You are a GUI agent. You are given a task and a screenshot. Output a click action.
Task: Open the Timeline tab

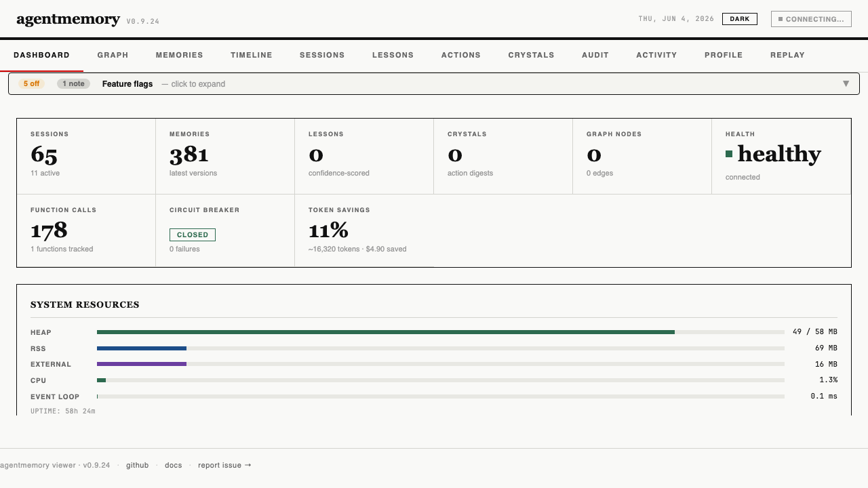pyautogui.click(x=252, y=55)
